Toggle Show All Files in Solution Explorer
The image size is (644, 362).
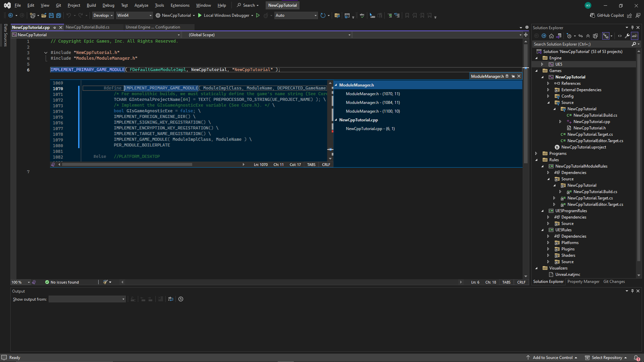click(595, 36)
